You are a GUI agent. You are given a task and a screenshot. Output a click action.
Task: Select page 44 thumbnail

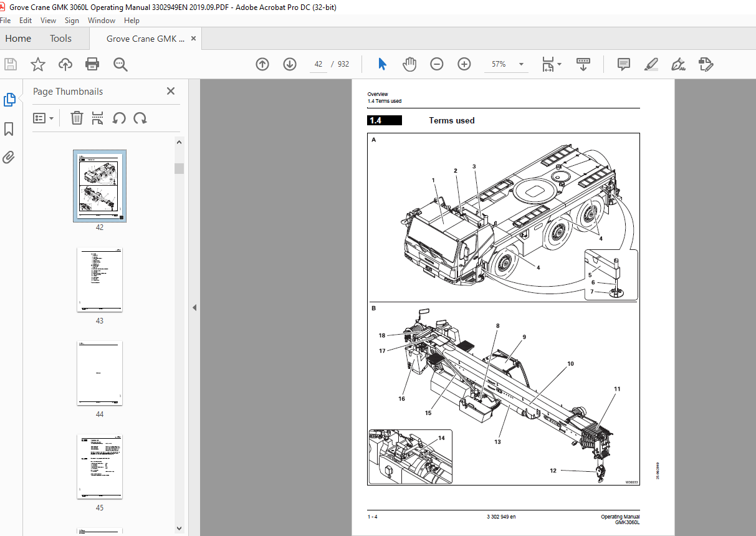(100, 373)
